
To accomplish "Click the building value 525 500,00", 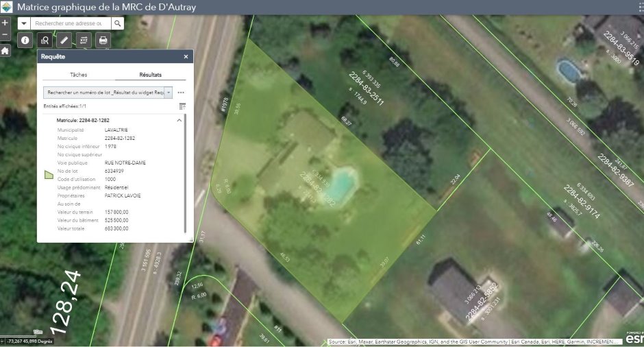I will click(116, 220).
